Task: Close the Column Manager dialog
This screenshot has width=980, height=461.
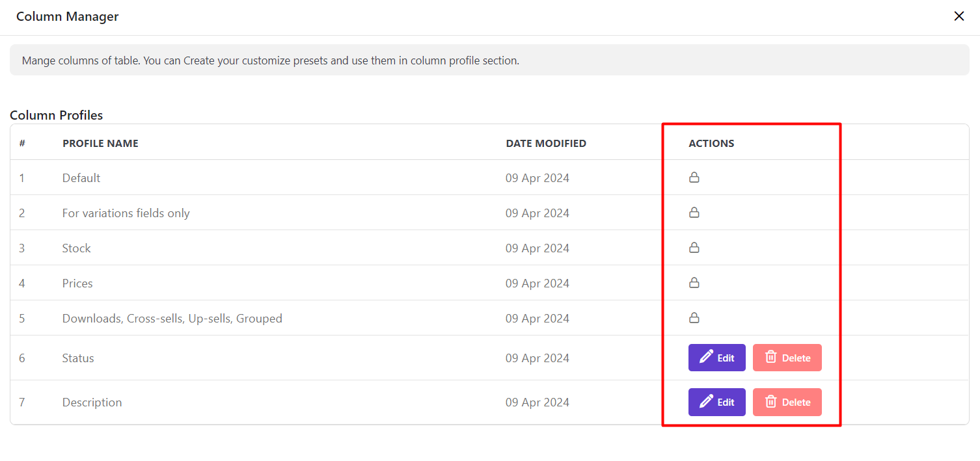Action: (959, 16)
